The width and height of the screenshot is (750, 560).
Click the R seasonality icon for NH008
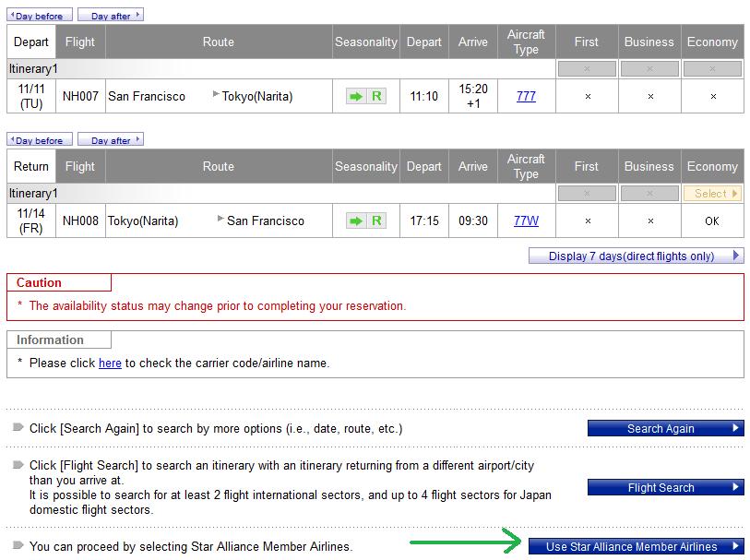(x=376, y=220)
